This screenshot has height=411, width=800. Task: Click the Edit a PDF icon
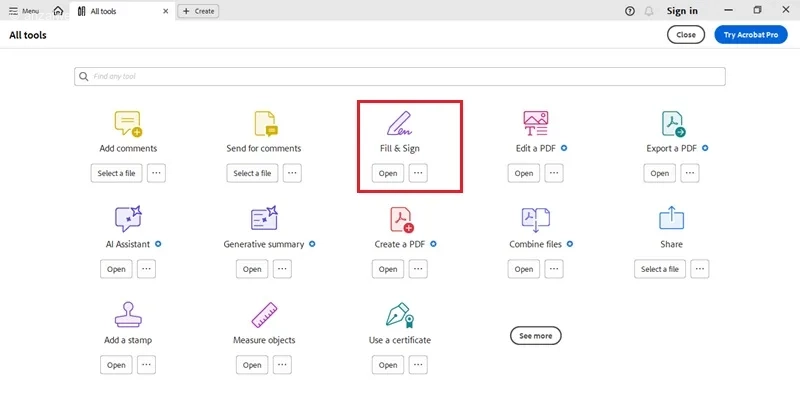[x=535, y=123]
